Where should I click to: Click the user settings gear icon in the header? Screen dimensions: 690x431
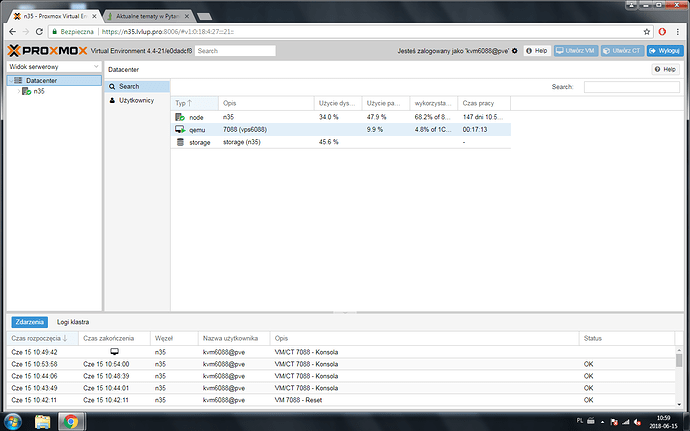click(x=514, y=50)
